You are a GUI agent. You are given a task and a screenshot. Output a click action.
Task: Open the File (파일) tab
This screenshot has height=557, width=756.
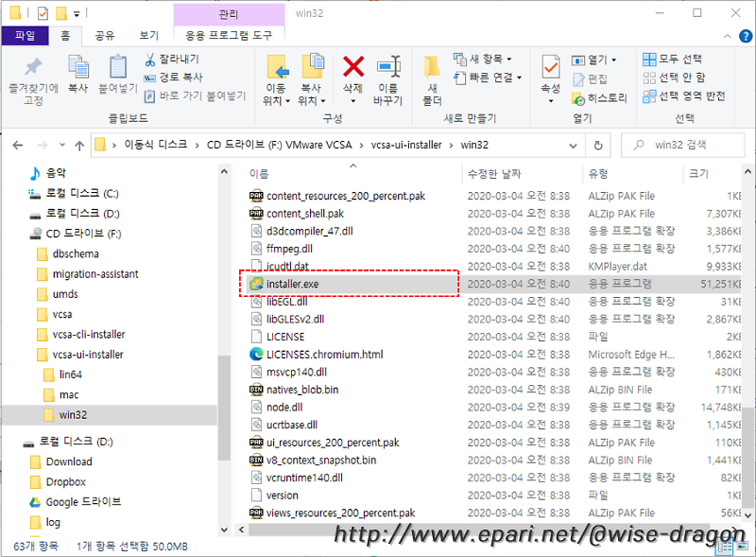[x=26, y=35]
